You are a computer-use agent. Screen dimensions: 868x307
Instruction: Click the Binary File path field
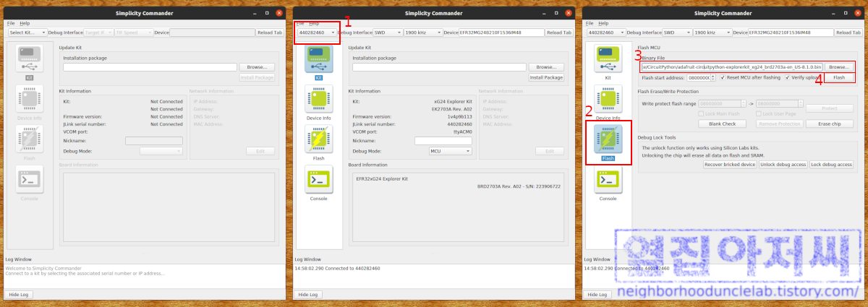point(732,67)
